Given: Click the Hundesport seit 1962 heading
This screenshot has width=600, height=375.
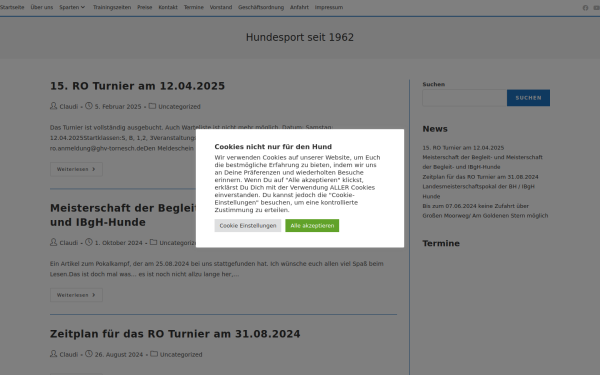Looking at the screenshot, I should coord(300,38).
